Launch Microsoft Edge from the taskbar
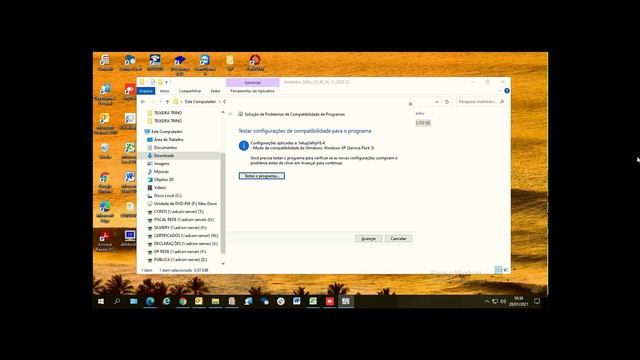Image resolution: width=640 pixels, height=360 pixels. coord(150,301)
